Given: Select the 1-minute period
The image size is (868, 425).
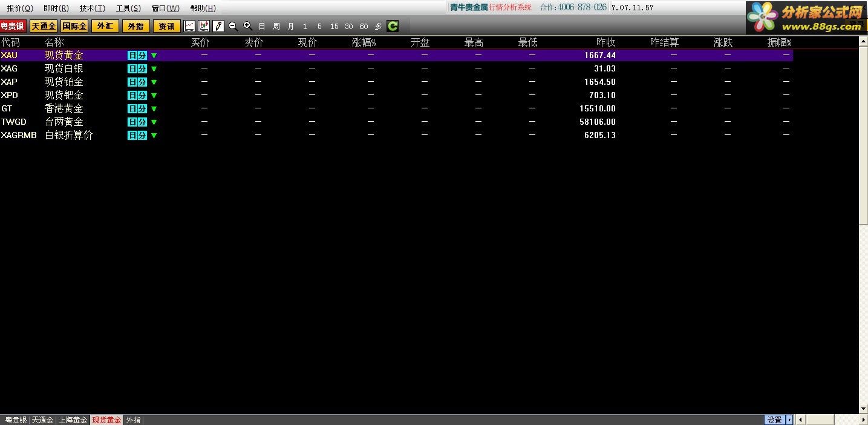Looking at the screenshot, I should tap(305, 27).
